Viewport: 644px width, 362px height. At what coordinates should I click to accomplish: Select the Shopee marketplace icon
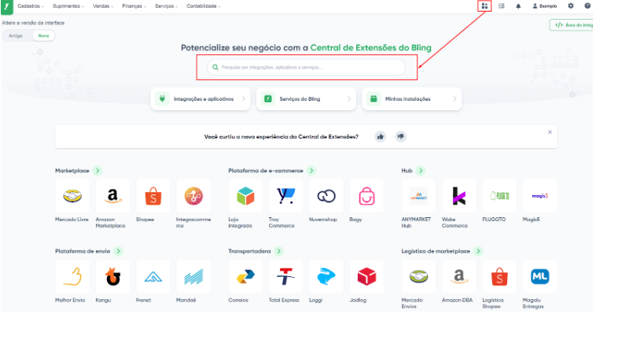tap(153, 195)
